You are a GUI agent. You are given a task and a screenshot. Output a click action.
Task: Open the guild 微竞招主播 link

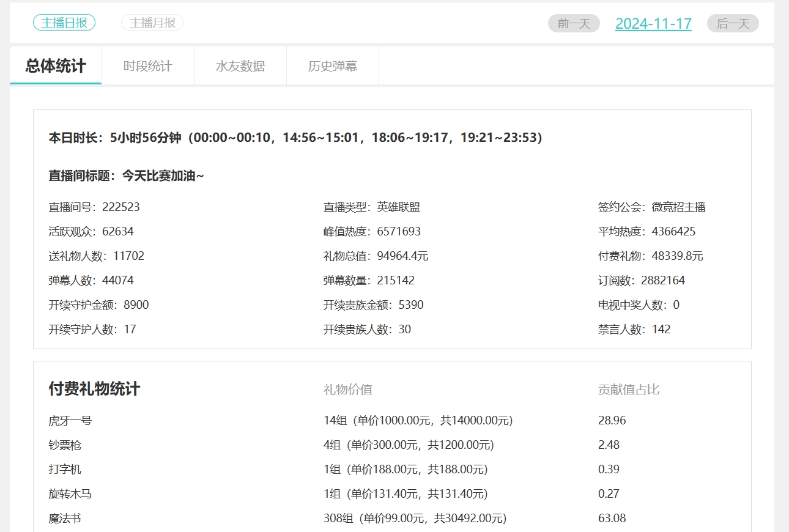click(x=679, y=207)
